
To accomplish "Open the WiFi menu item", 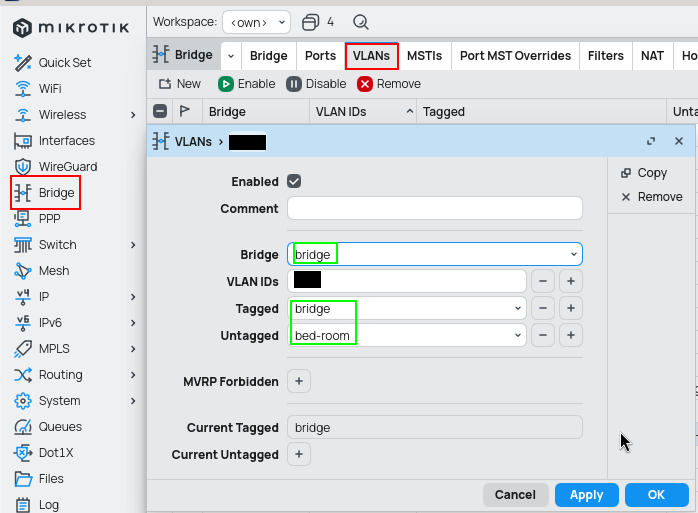I will [38, 89].
